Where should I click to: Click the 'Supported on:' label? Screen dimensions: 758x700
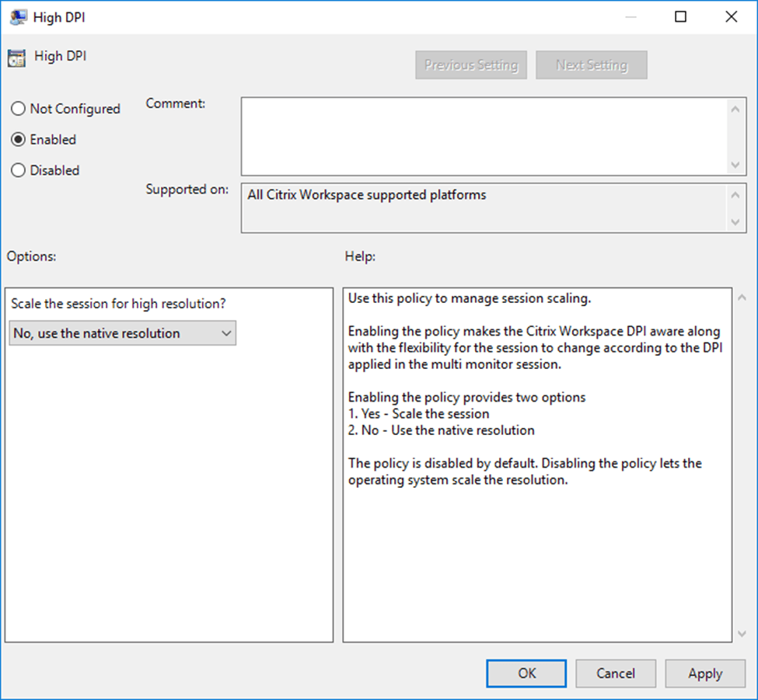pos(187,190)
